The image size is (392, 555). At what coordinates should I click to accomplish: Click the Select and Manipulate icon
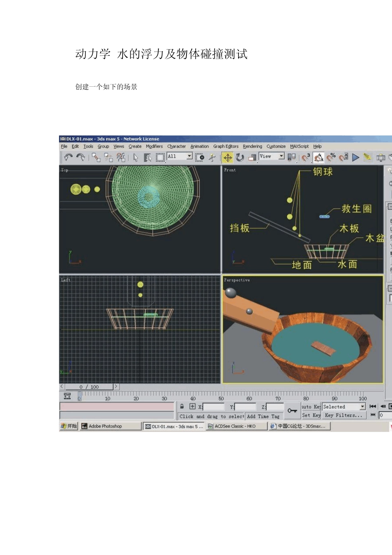click(212, 157)
